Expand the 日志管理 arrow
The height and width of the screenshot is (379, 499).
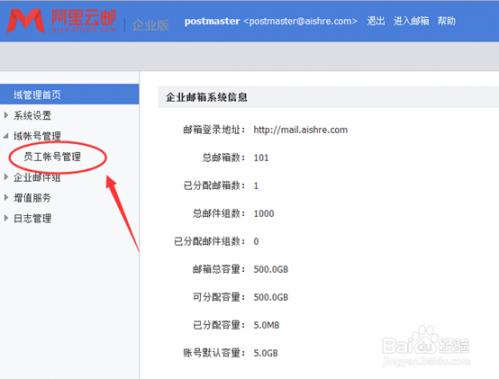tap(6, 218)
